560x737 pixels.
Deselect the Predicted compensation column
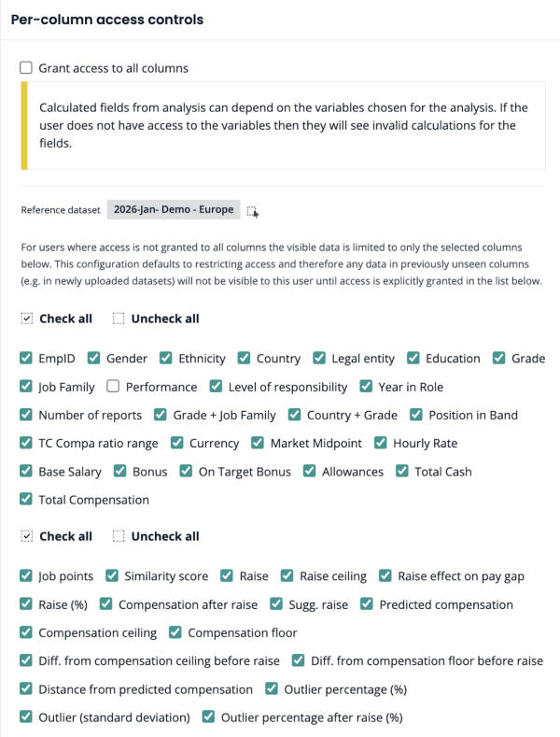367,604
